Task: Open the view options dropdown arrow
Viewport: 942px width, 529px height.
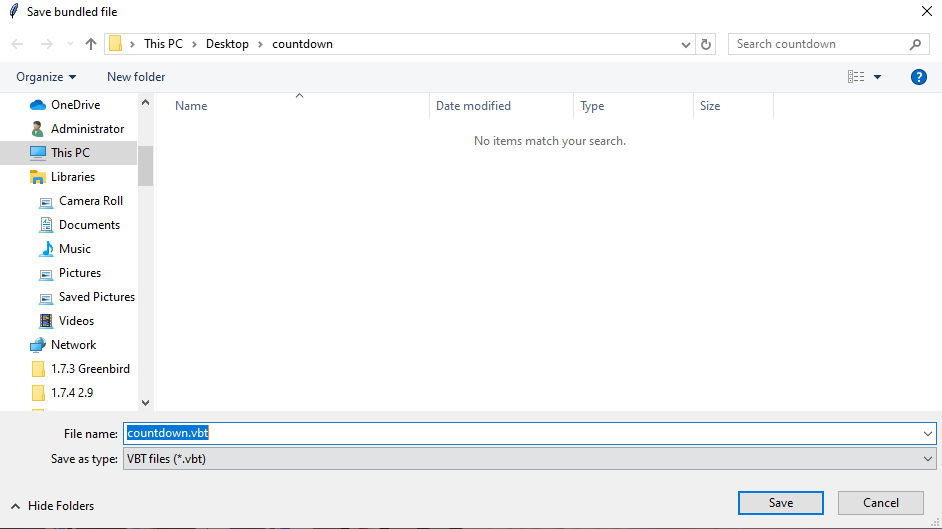Action: coord(878,77)
